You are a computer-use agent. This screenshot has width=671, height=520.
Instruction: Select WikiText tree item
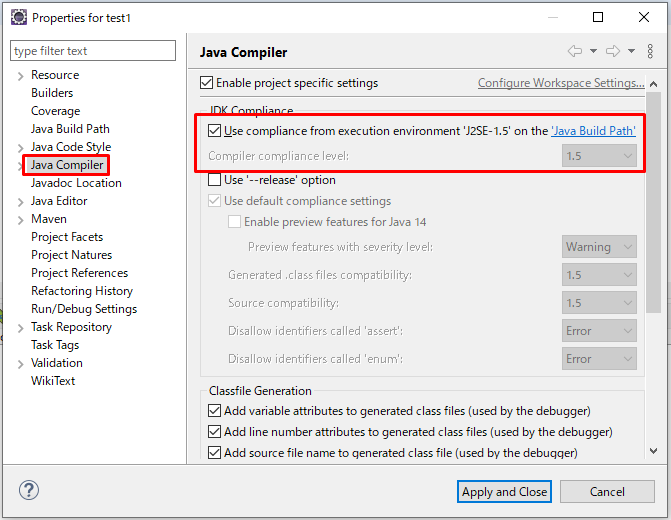click(53, 380)
